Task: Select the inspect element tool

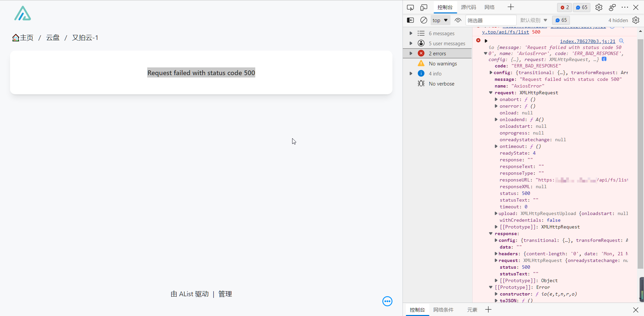Action: (411, 7)
